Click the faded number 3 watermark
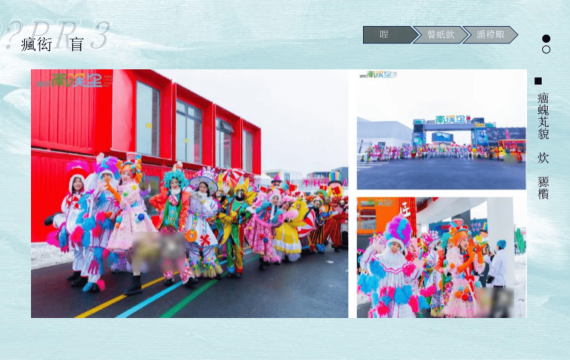This screenshot has width=570, height=360. (x=100, y=35)
